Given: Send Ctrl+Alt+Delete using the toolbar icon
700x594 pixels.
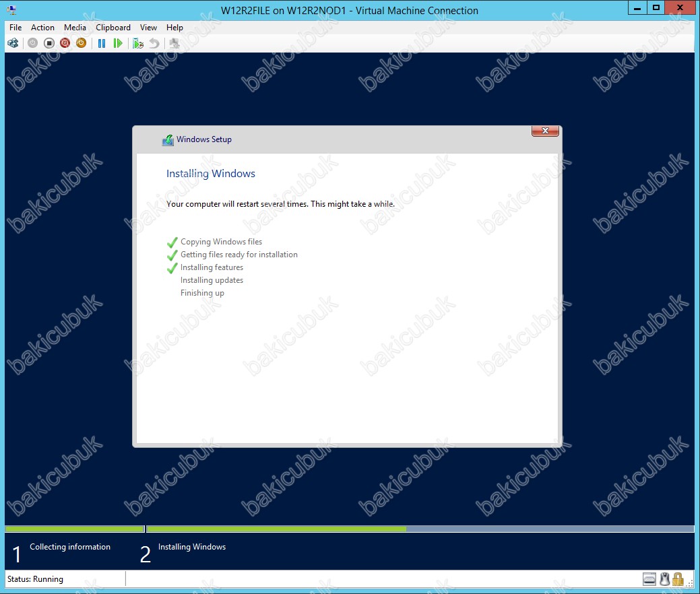Looking at the screenshot, I should click(x=13, y=43).
